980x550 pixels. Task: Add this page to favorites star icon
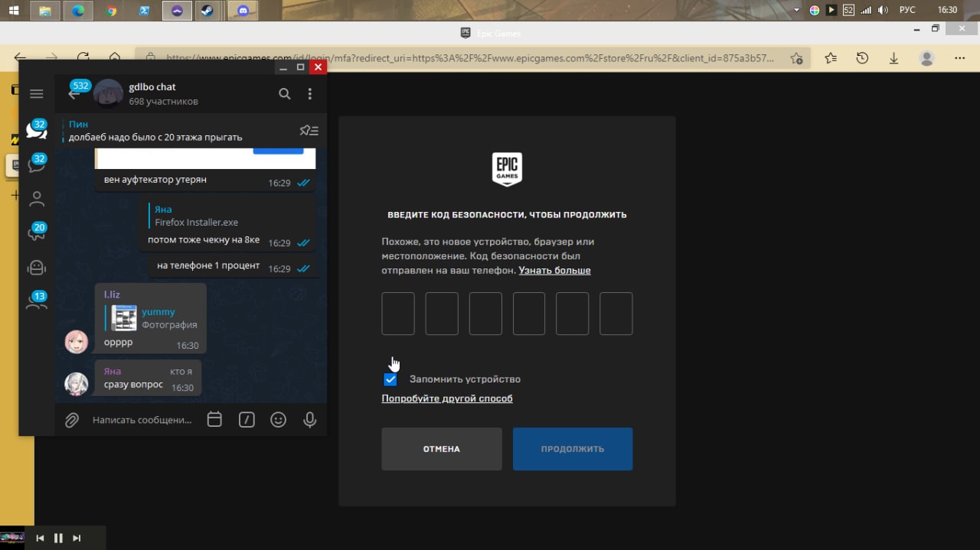point(796,58)
